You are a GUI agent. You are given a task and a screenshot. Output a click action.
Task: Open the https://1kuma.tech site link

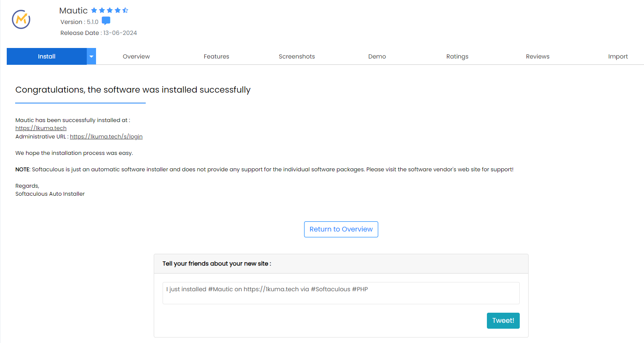[x=41, y=128]
